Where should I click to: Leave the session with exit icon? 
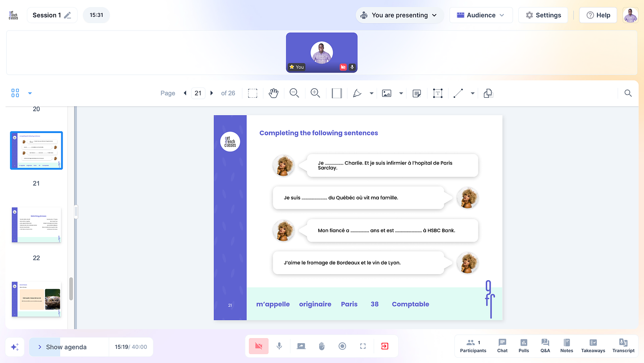385,346
